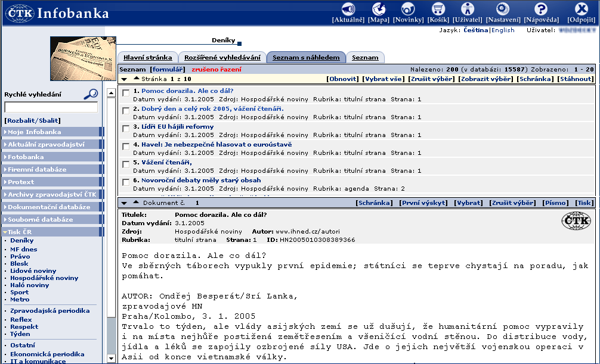Click the Tisk link in document toolbar
This screenshot has height=364, width=600.
click(x=584, y=203)
